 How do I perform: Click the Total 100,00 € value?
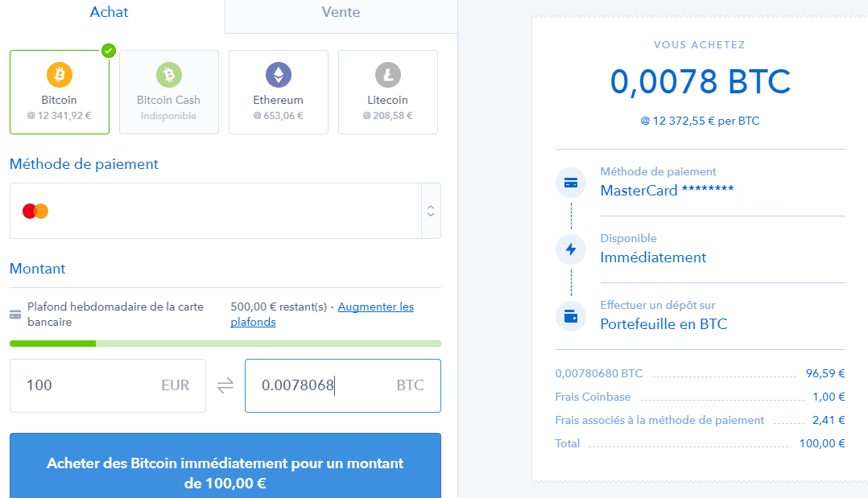[x=822, y=443]
